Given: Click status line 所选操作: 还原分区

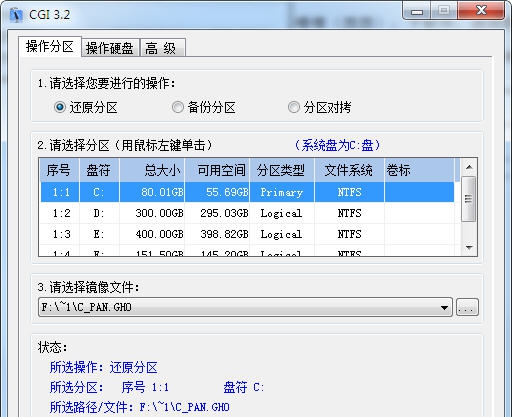Looking at the screenshot, I should click(x=104, y=368).
